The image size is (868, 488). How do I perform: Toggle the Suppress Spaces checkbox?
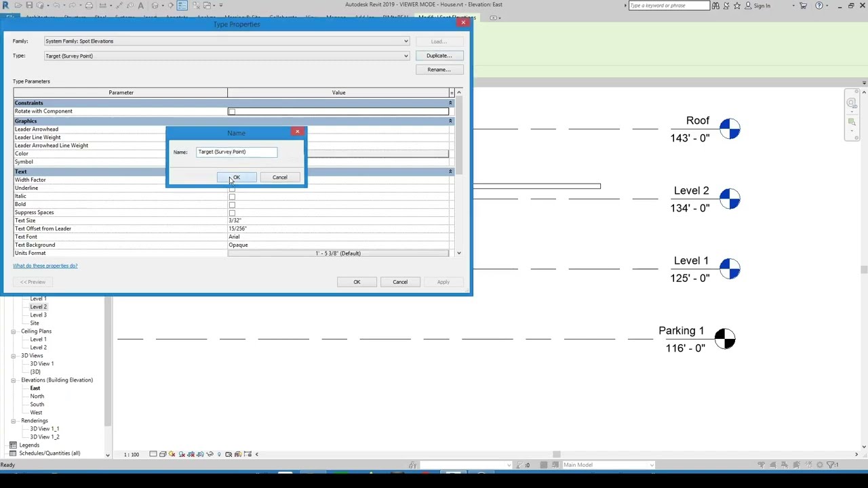pyautogui.click(x=232, y=213)
